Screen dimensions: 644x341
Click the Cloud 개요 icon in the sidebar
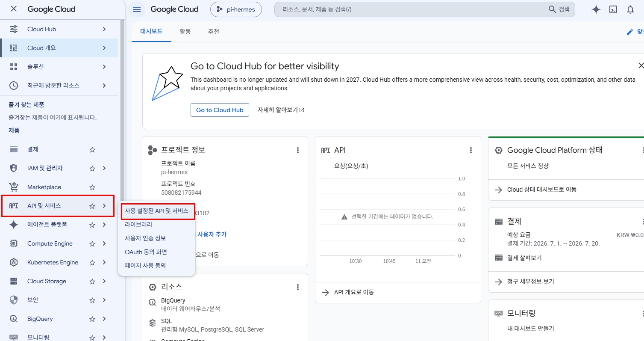tap(14, 48)
